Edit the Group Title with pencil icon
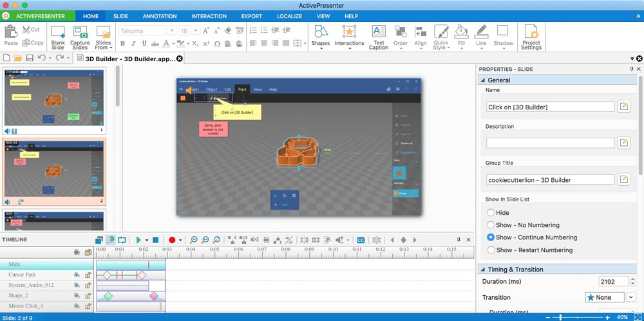The width and height of the screenshot is (644, 321). click(x=624, y=179)
